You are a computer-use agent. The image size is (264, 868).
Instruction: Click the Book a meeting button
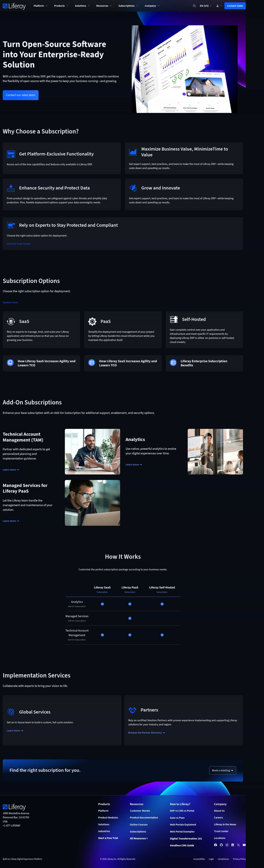click(x=223, y=770)
